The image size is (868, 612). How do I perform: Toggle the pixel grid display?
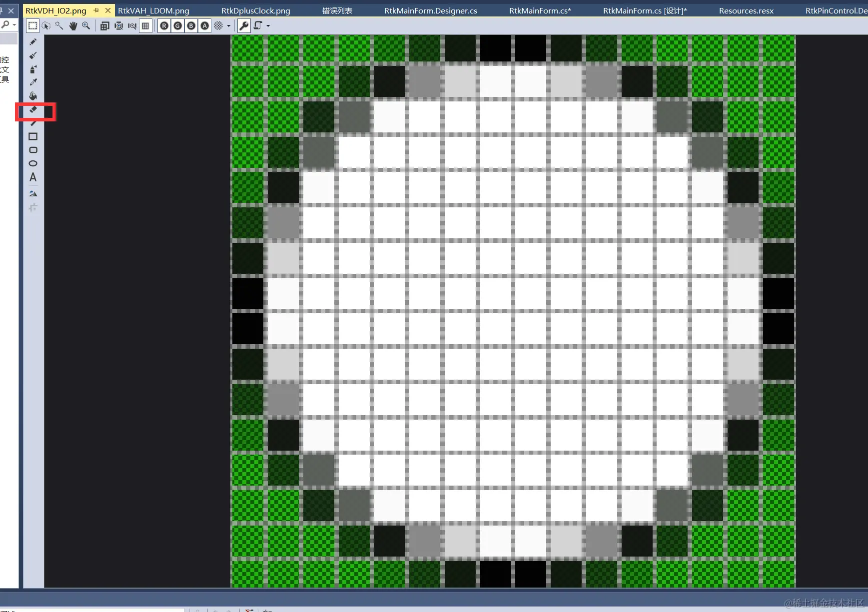145,26
